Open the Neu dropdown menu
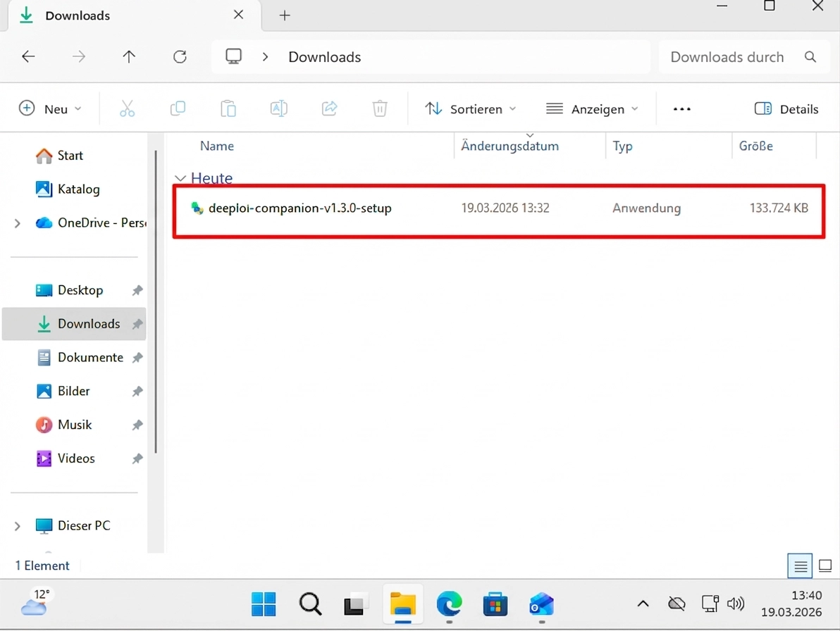 click(x=50, y=108)
